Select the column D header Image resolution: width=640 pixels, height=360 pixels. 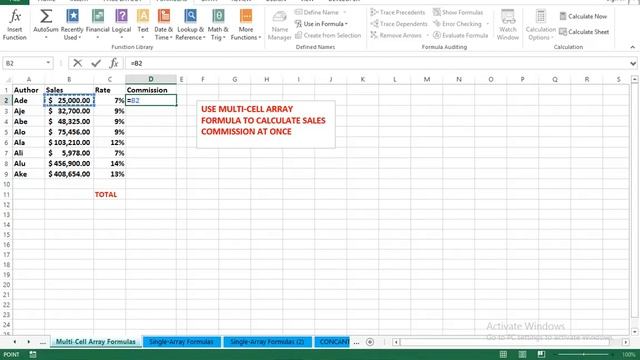tap(151, 79)
